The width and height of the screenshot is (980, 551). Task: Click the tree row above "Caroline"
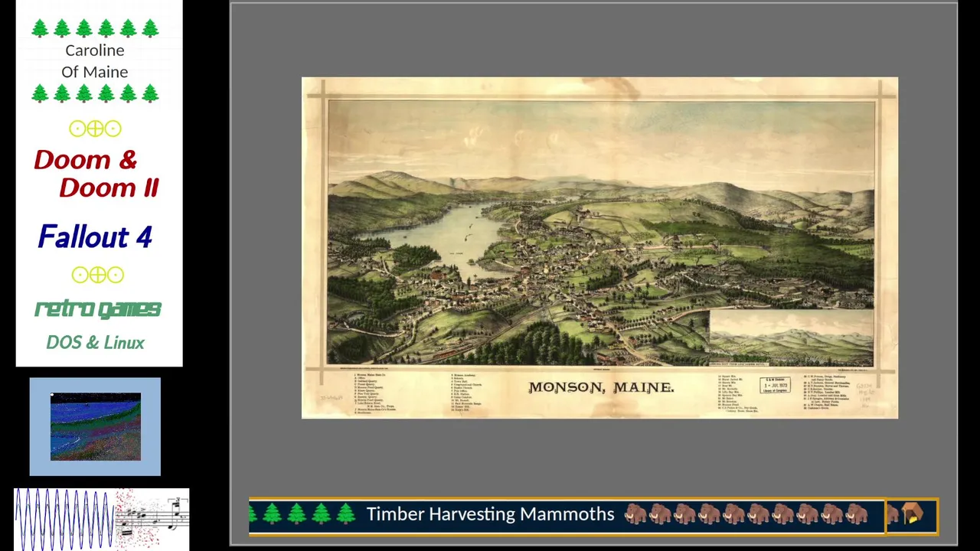pyautogui.click(x=95, y=28)
